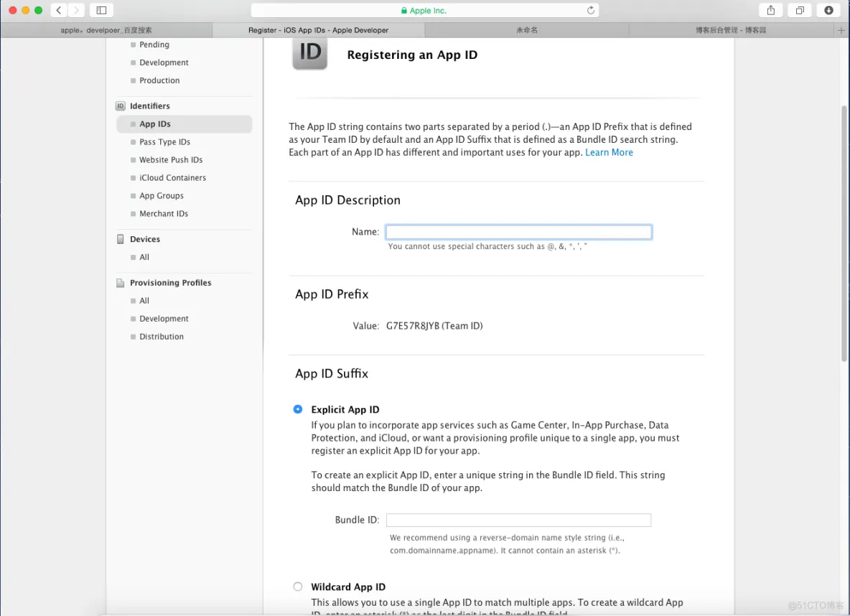Show all tabs overview icon
850x616 pixels.
[800, 10]
